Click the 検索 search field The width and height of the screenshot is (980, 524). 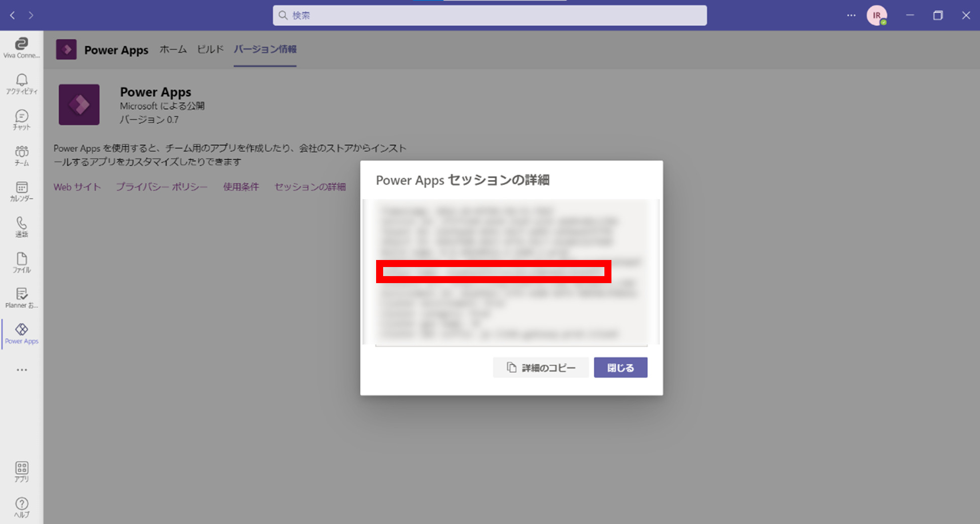point(489,15)
